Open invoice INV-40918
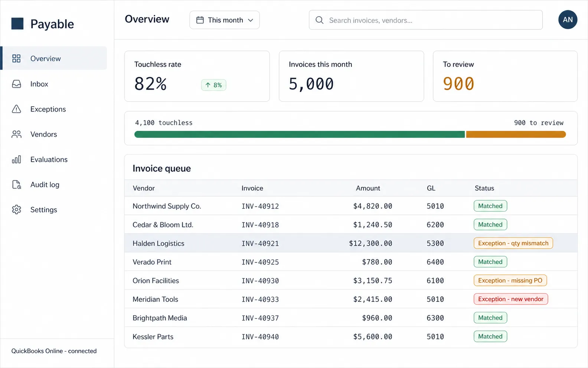This screenshot has height=368, width=588. [x=260, y=225]
